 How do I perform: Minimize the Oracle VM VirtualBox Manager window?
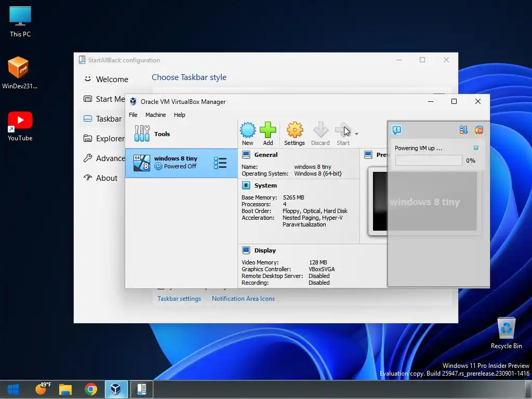click(x=431, y=101)
